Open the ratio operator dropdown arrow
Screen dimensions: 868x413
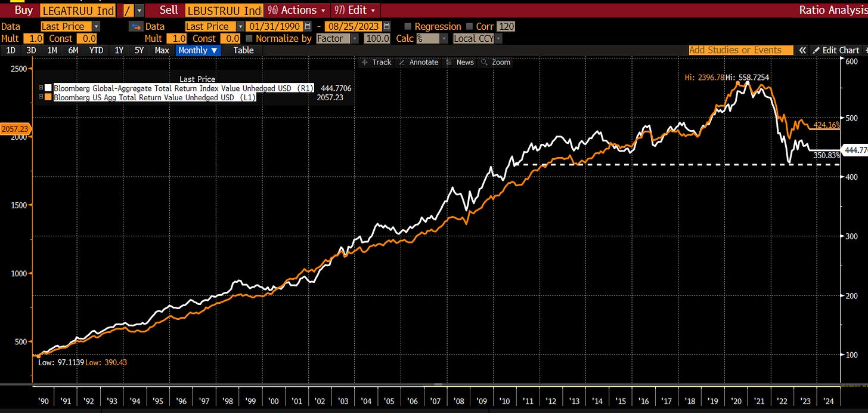tap(139, 10)
